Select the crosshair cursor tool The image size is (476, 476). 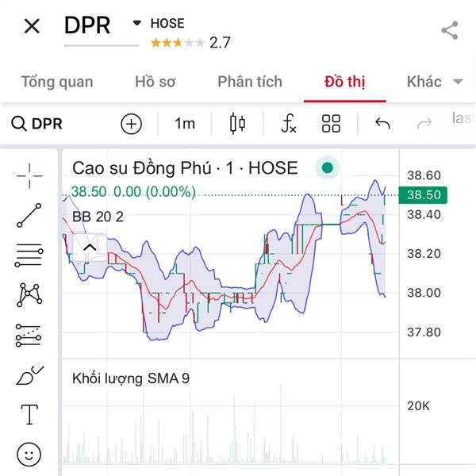(29, 176)
